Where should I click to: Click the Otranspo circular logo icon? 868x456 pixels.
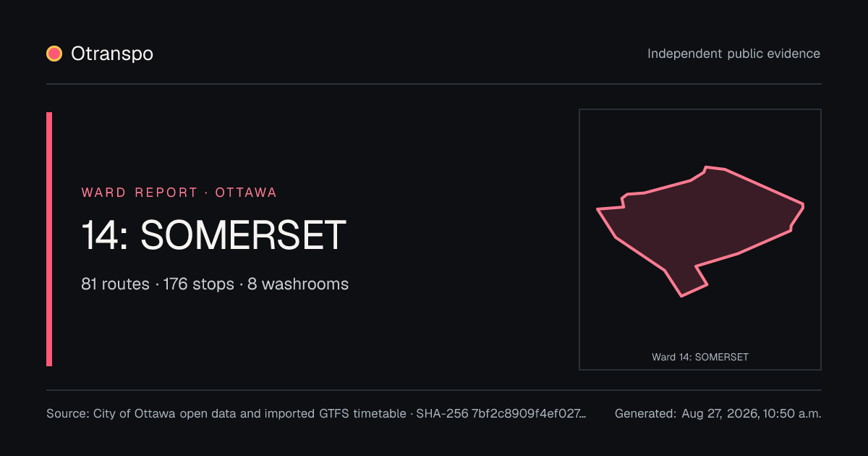tap(54, 54)
